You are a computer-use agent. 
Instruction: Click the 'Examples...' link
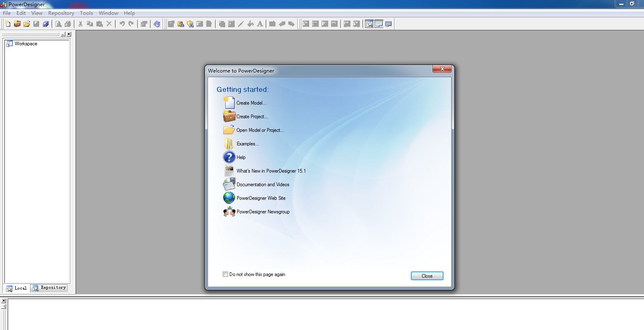tap(248, 144)
